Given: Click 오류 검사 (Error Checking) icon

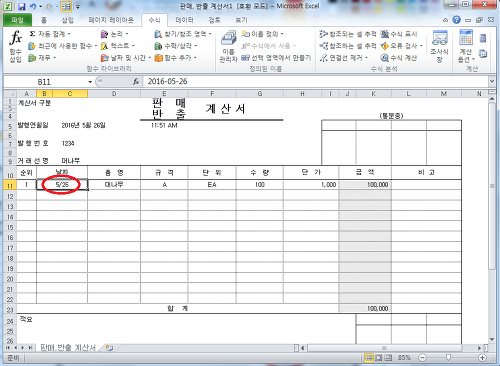Looking at the screenshot, I should pos(385,46).
